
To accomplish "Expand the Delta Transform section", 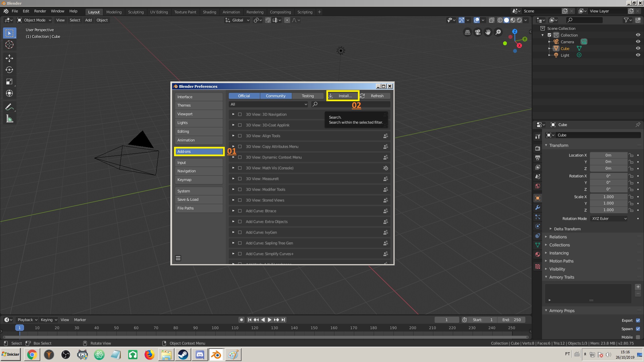I will pyautogui.click(x=567, y=229).
